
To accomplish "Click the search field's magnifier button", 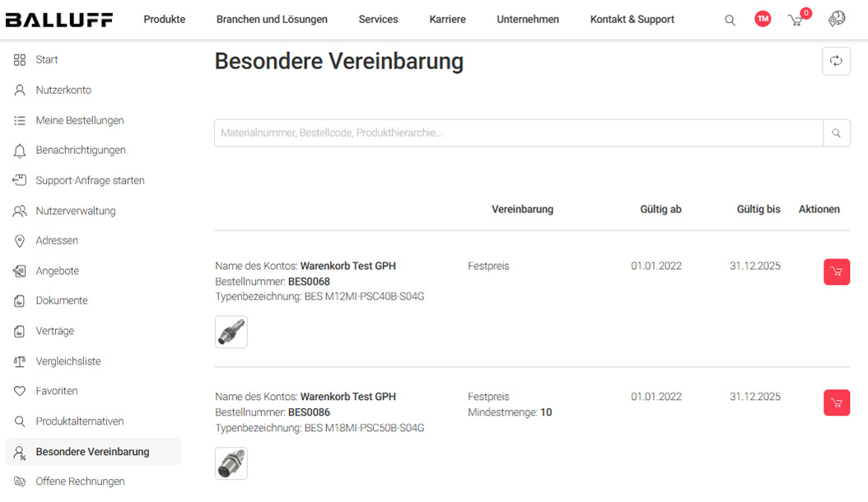I will coord(837,132).
